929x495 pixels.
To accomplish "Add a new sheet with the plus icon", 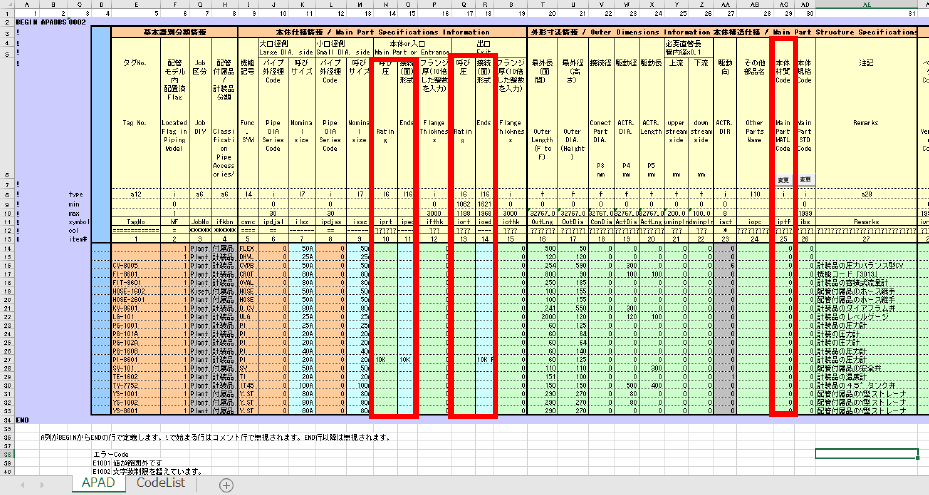I will pos(226,485).
